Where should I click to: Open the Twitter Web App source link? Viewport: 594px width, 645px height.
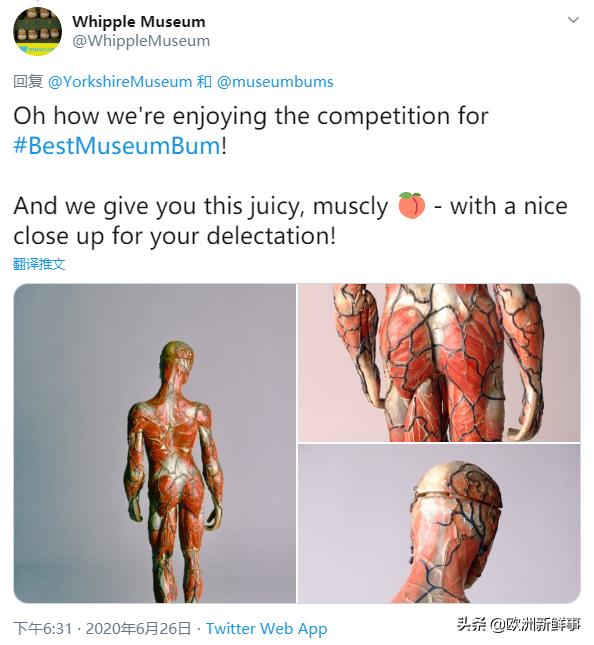pyautogui.click(x=267, y=628)
